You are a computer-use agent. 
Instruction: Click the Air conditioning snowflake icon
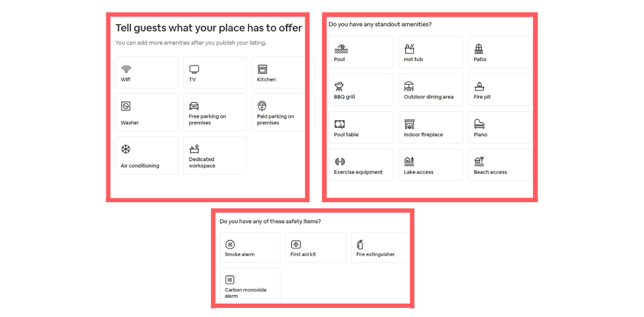(126, 149)
